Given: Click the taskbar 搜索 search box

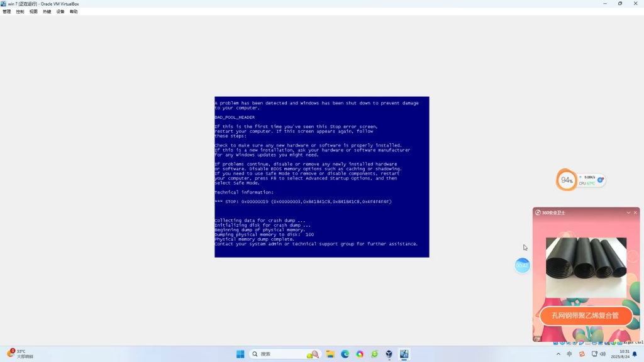Looking at the screenshot, I should (286, 354).
